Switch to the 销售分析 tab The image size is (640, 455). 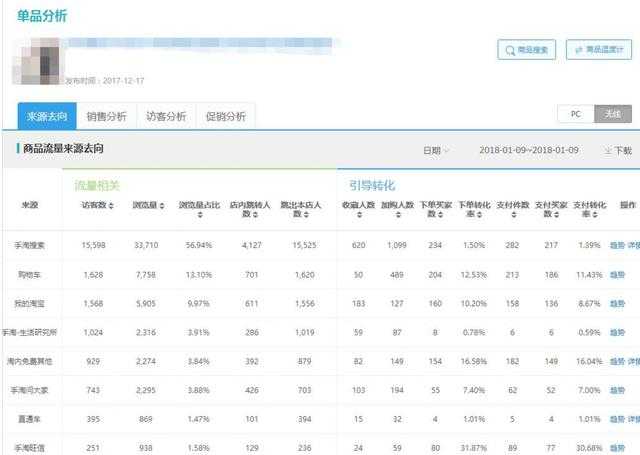[106, 116]
